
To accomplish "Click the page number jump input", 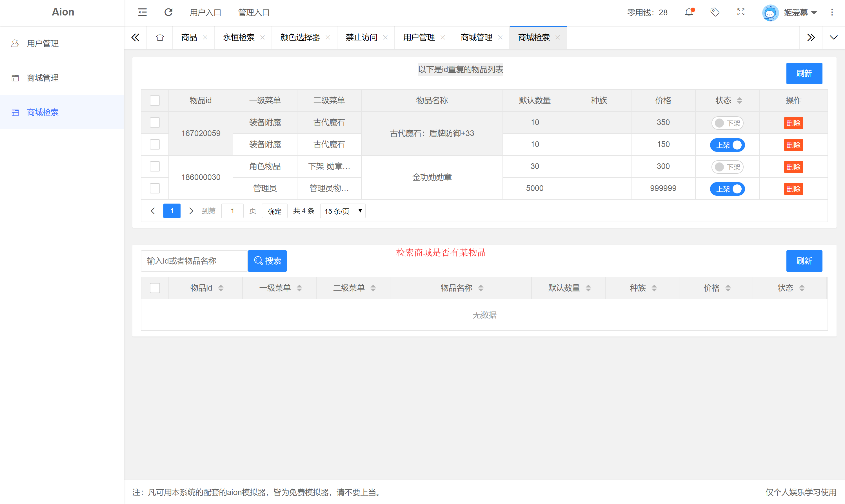I will pos(232,211).
